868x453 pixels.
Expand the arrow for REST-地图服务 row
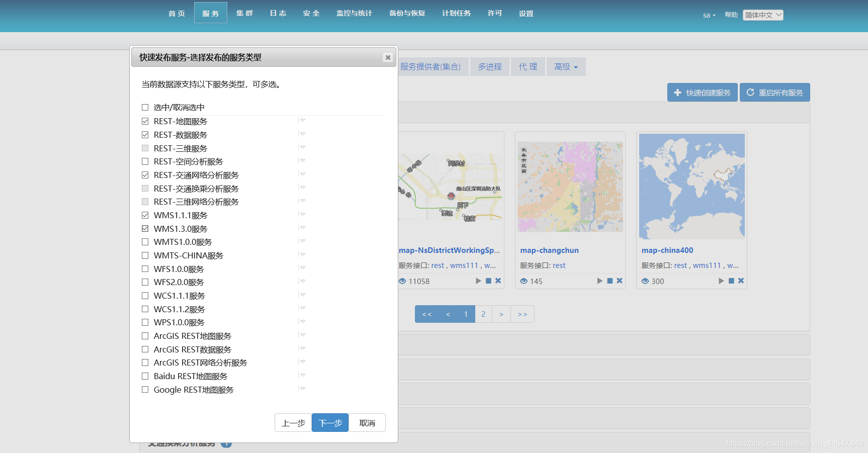(303, 120)
